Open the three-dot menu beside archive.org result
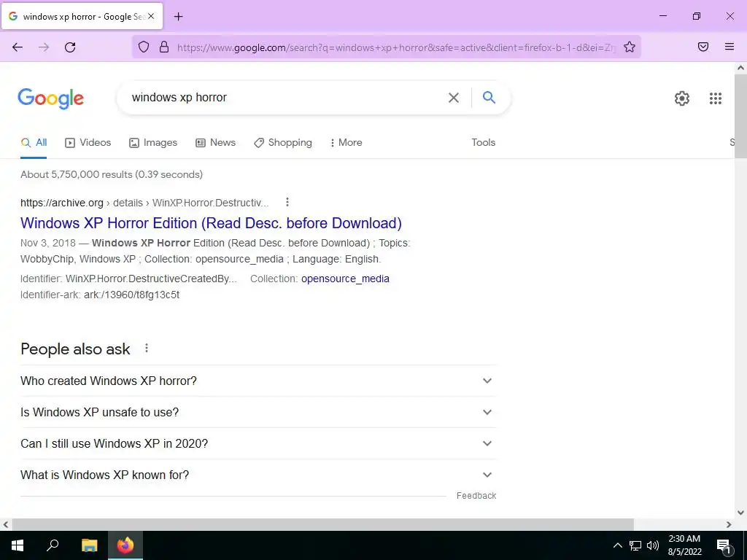 (287, 203)
